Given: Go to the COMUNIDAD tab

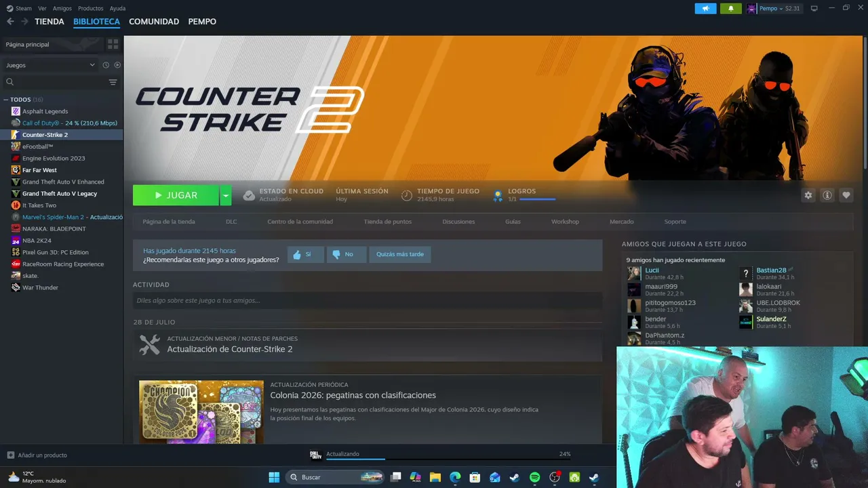Looking at the screenshot, I should [x=154, y=22].
